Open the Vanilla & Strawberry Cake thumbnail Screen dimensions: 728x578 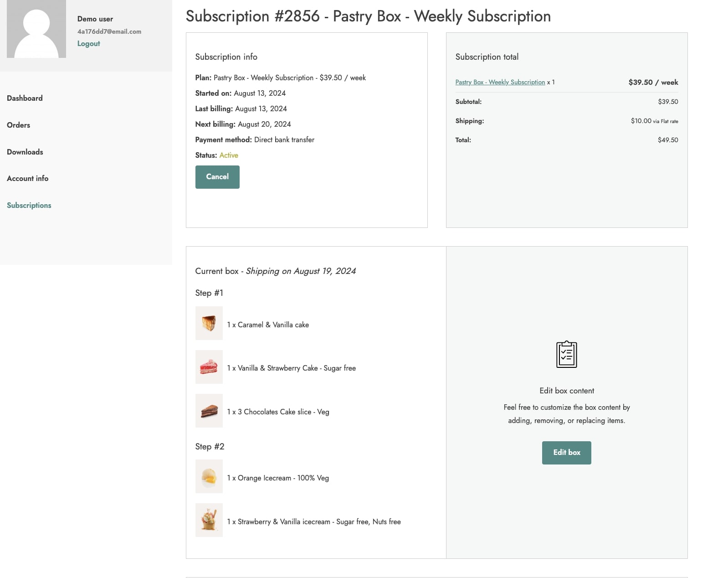[x=209, y=367]
